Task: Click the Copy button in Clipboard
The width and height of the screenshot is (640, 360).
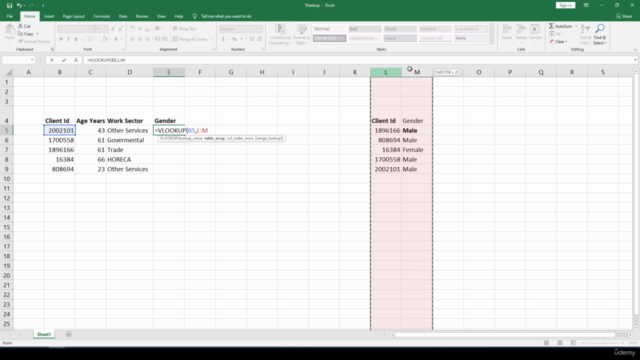Action: (26, 34)
